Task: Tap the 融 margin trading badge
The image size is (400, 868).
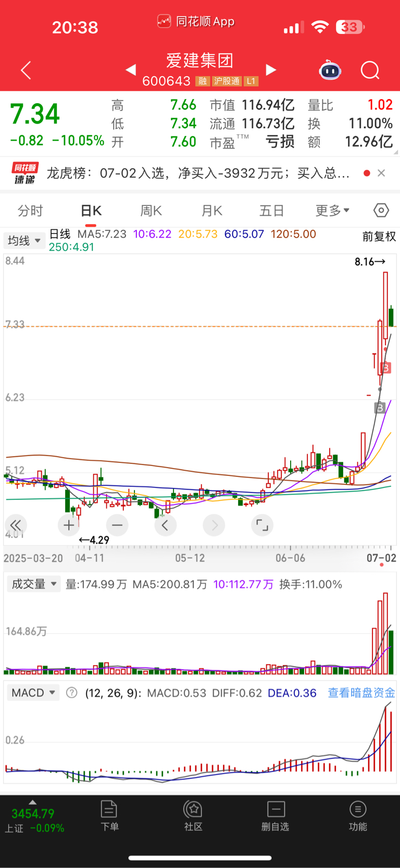Action: (x=202, y=81)
